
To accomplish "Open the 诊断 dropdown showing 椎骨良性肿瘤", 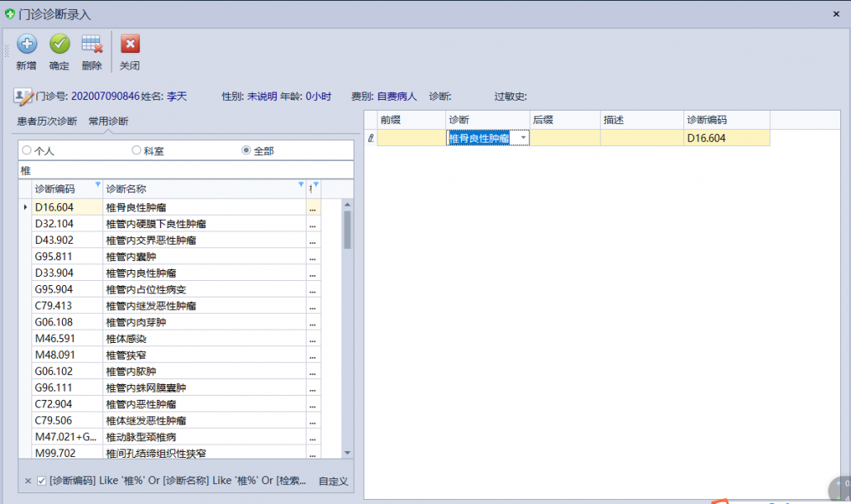I will (x=523, y=138).
